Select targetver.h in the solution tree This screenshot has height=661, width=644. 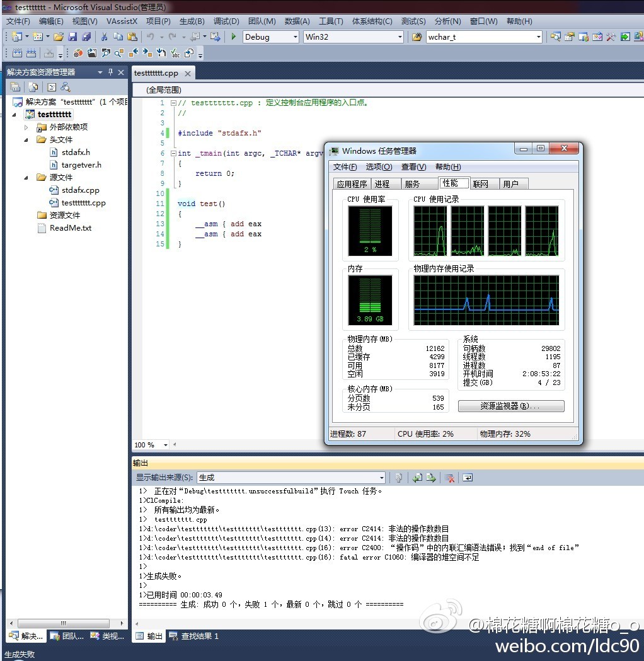(81, 165)
